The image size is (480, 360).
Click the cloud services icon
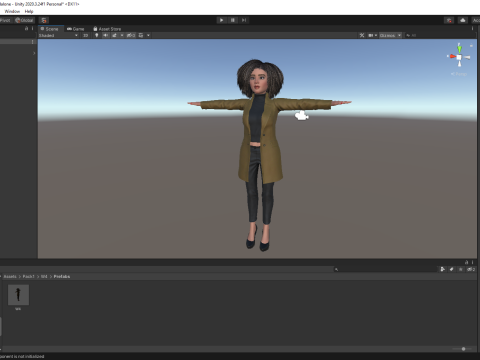(463, 20)
